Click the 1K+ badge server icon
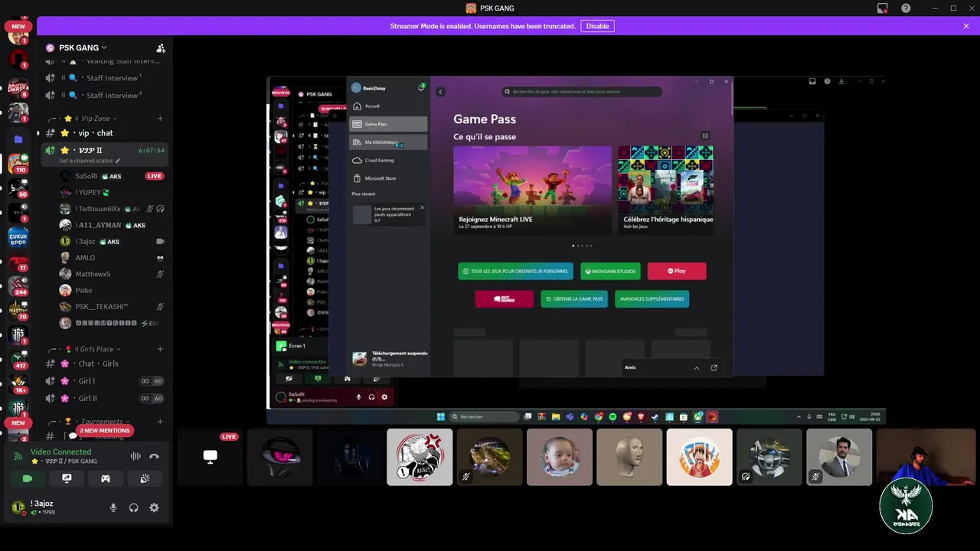This screenshot has width=980, height=551. [18, 383]
